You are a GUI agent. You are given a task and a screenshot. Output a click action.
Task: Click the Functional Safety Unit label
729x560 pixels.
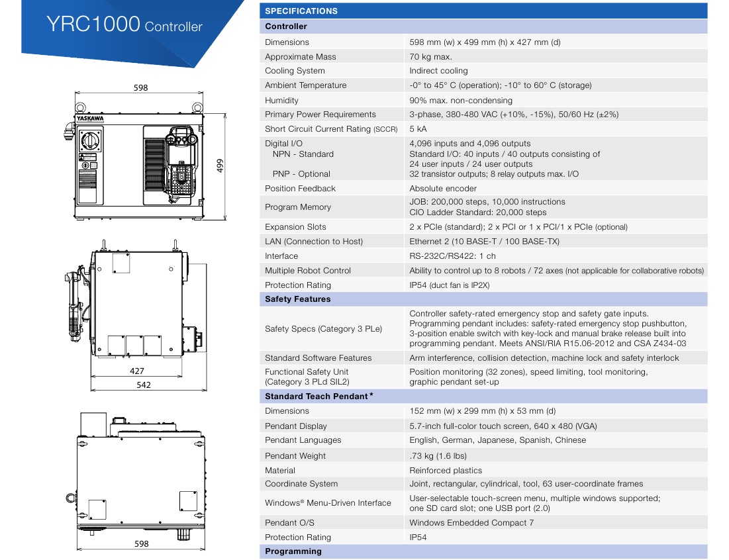pos(307,377)
